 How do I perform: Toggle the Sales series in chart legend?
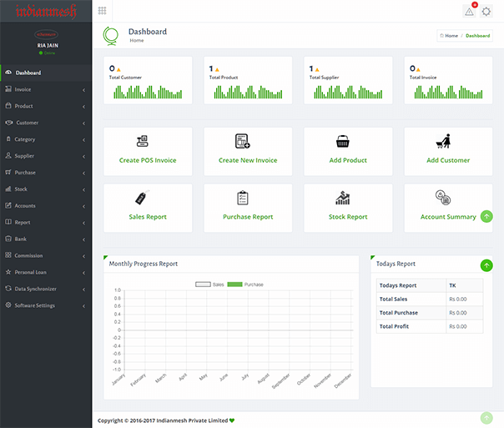pyautogui.click(x=209, y=284)
